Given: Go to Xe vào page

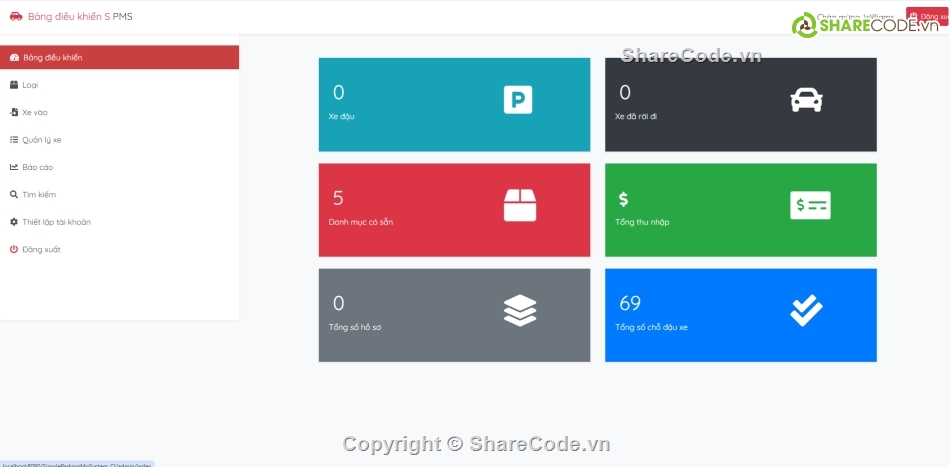Looking at the screenshot, I should (119, 112).
